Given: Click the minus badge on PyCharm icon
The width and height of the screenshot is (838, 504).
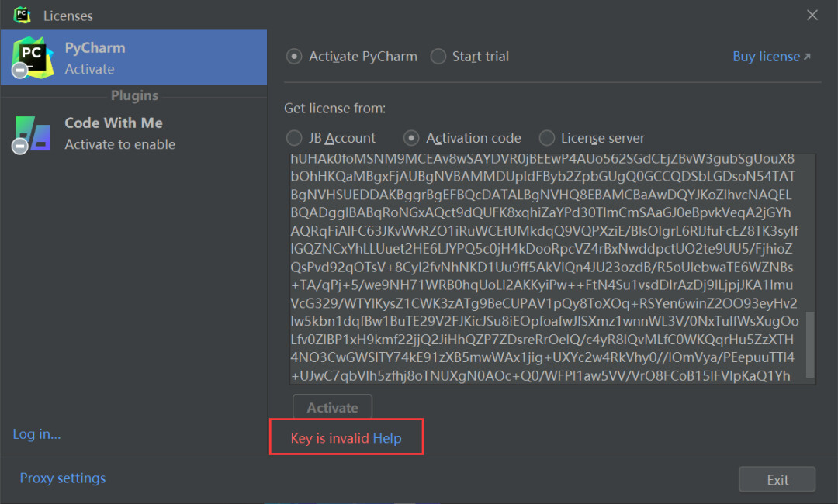Looking at the screenshot, I should [19, 70].
